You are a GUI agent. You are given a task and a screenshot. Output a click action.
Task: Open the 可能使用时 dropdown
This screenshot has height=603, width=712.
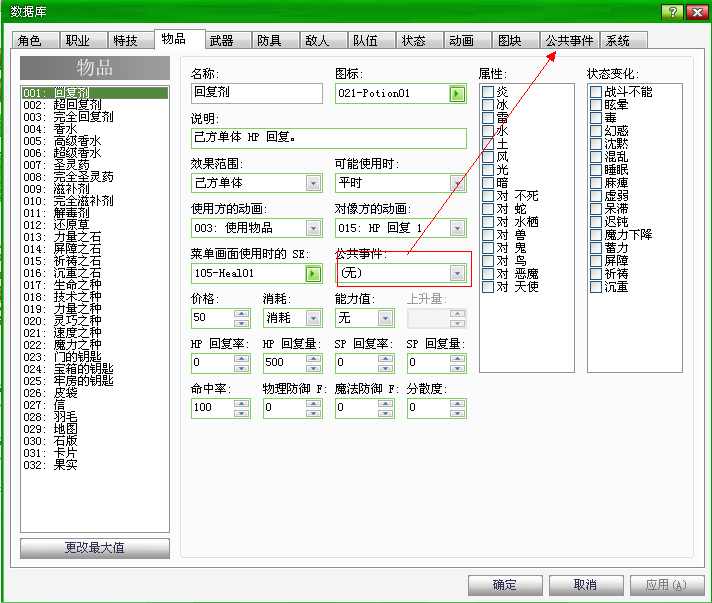457,183
